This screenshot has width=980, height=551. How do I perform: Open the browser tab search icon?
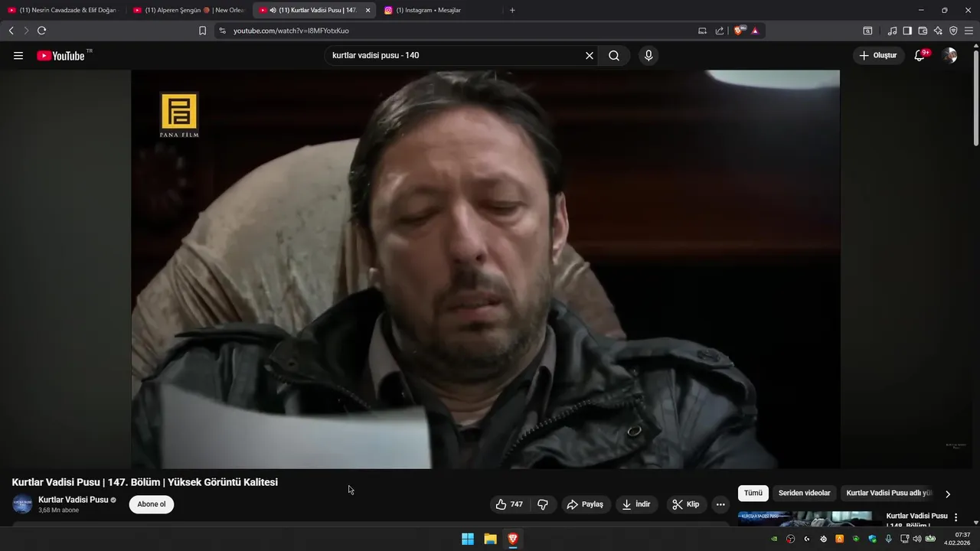(867, 31)
